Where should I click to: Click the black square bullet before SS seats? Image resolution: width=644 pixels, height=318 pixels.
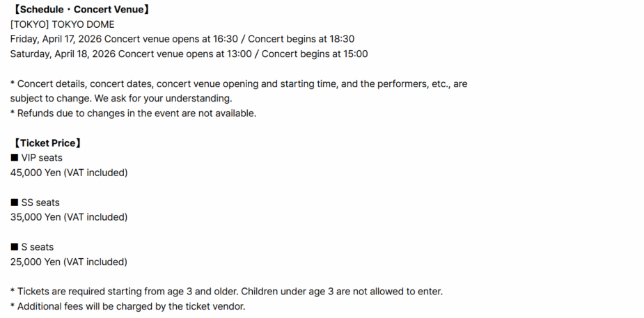pyautogui.click(x=14, y=202)
